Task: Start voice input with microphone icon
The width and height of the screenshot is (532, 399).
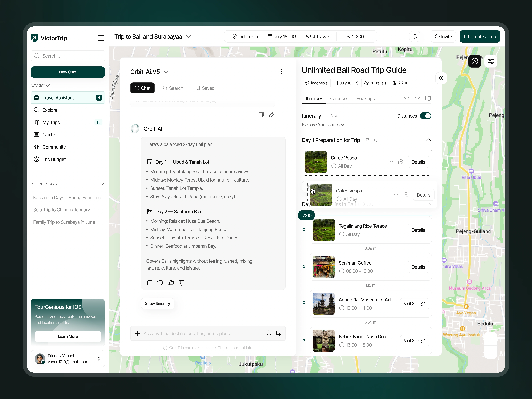Action: coord(269,333)
